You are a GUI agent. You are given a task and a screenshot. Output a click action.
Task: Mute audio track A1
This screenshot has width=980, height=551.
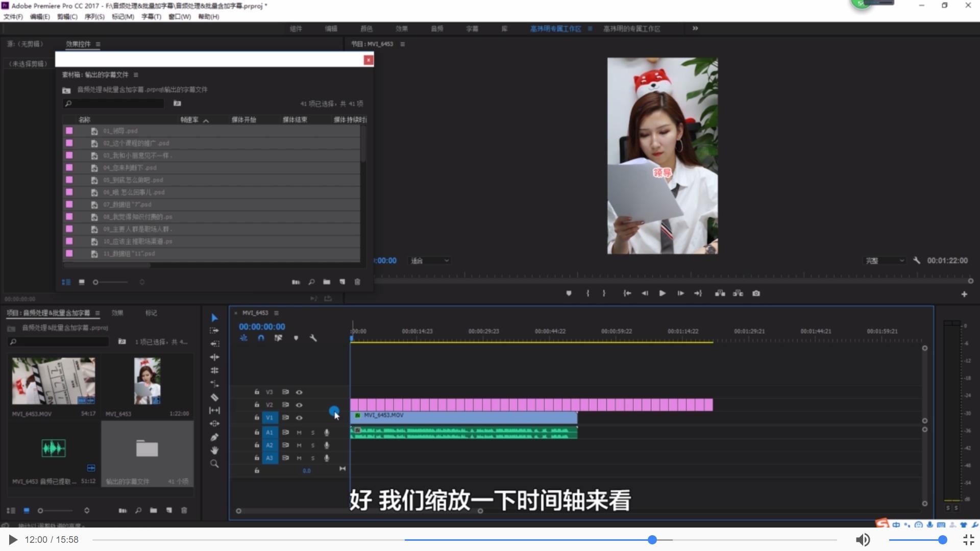[x=299, y=432]
